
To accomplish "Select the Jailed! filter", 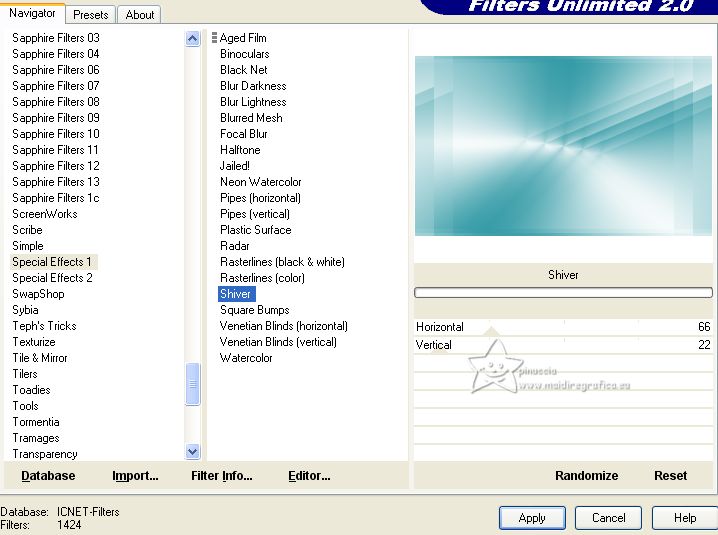I will (234, 166).
